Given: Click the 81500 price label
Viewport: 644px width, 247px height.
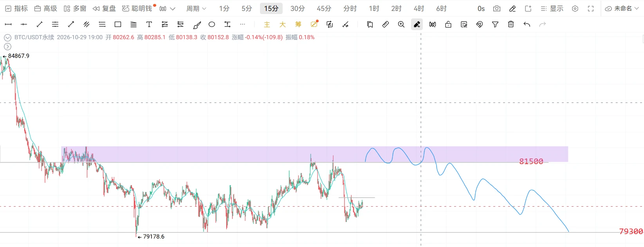Looking at the screenshot, I should 531,161.
